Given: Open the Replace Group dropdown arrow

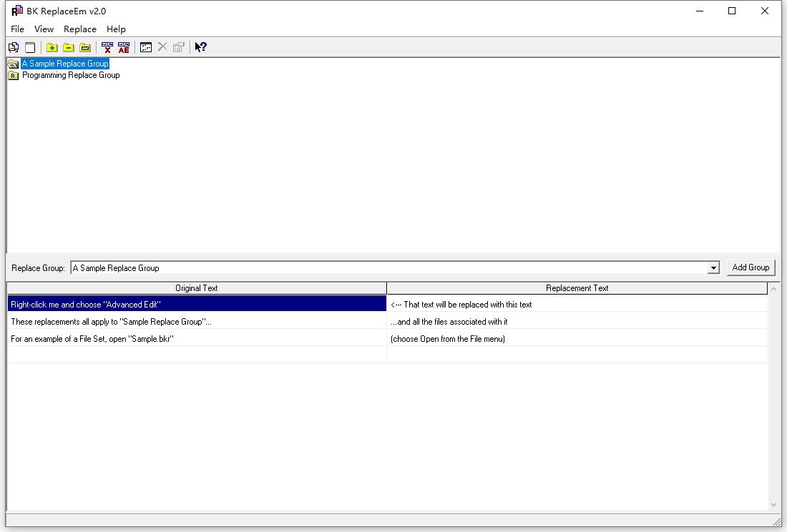Looking at the screenshot, I should 713,268.
